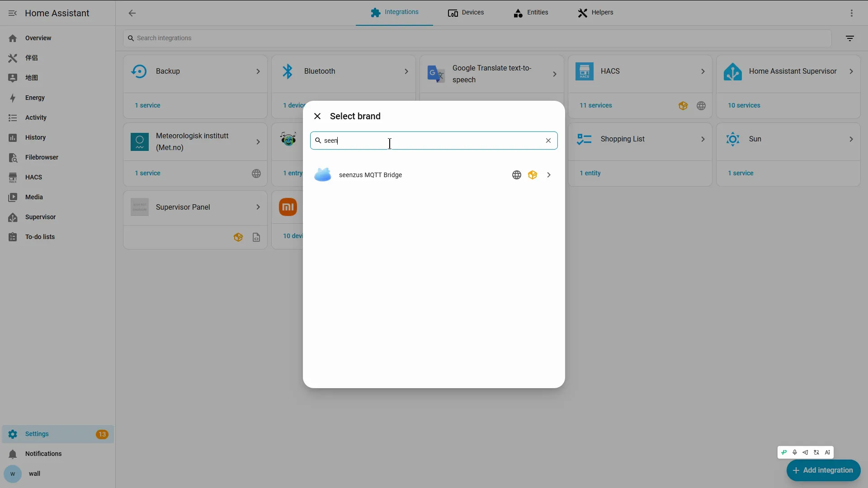The width and height of the screenshot is (868, 488).
Task: Expand the Home Assistant Supervisor chevron
Action: tap(851, 71)
